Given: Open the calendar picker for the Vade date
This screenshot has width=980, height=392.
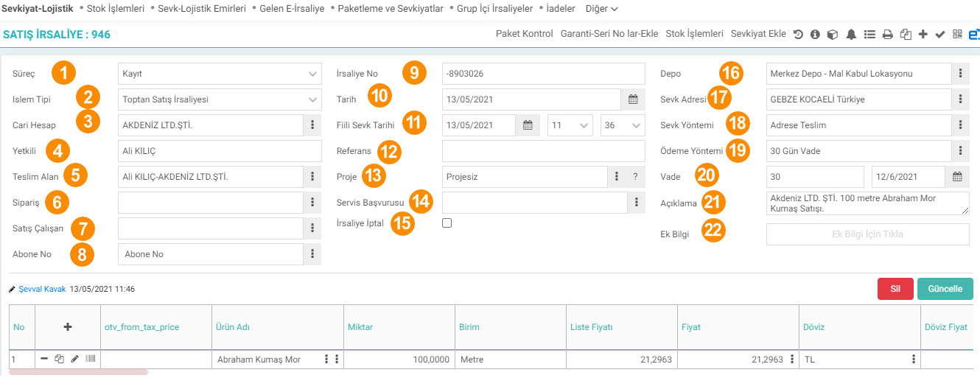Looking at the screenshot, I should point(957,176).
